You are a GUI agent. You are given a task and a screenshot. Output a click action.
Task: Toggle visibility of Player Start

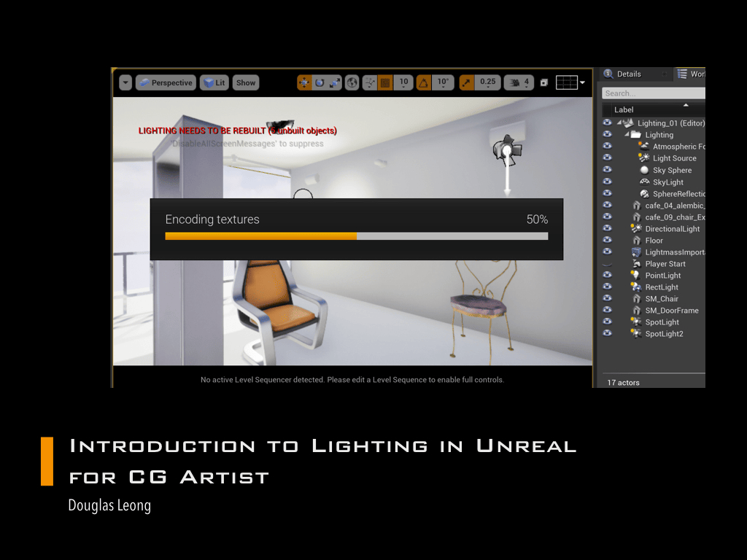pos(607,263)
